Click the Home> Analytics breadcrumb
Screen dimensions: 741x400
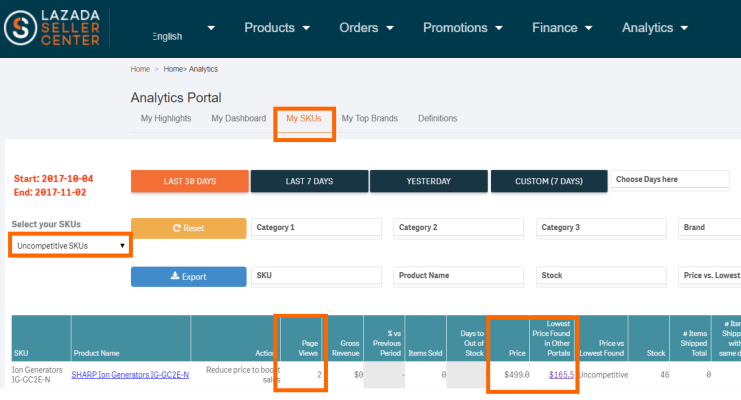click(x=190, y=69)
